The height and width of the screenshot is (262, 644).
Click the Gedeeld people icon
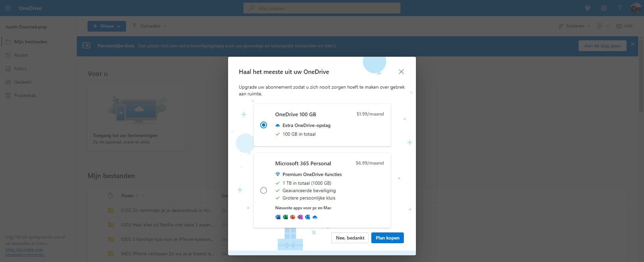(8, 82)
